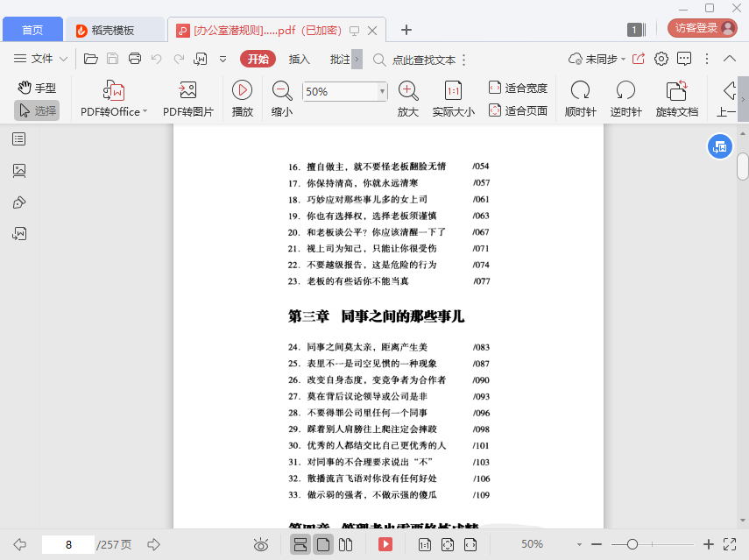Click the zoom slider handle
749x560 pixels.
632,544
